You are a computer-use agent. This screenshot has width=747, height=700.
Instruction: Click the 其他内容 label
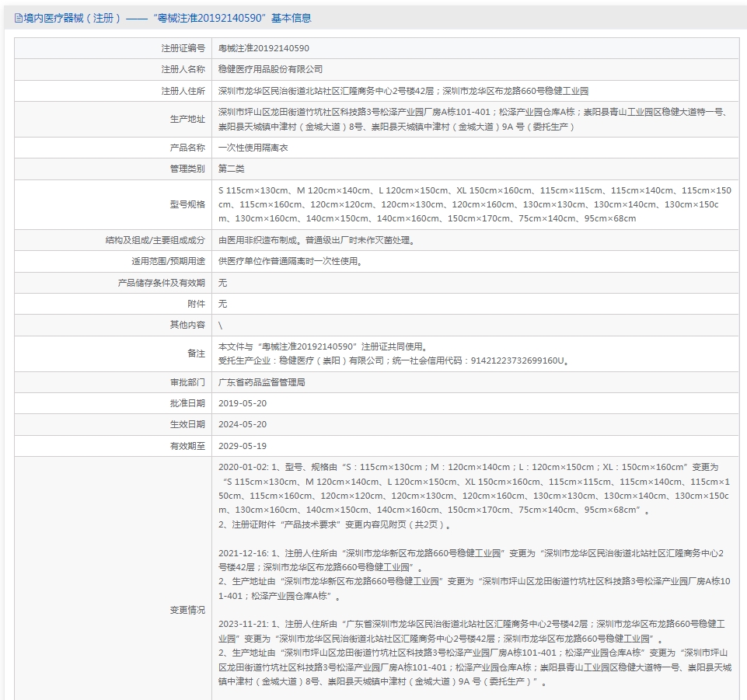(187, 325)
